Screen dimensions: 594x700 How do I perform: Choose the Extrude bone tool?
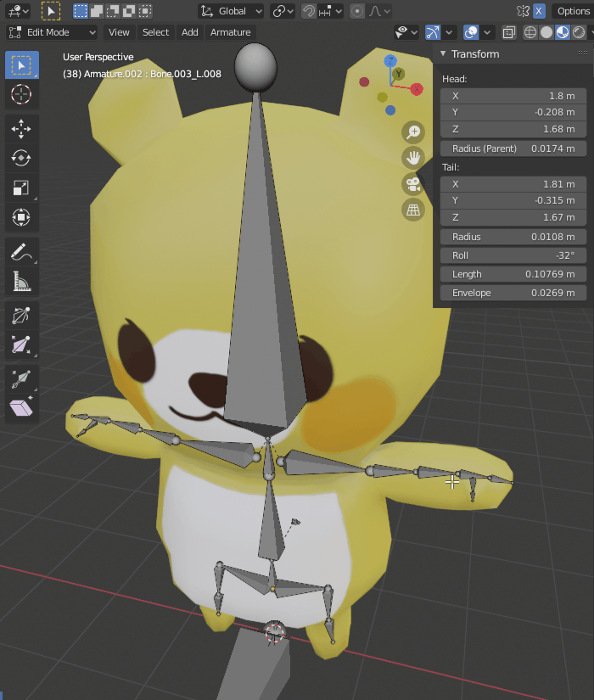21,379
